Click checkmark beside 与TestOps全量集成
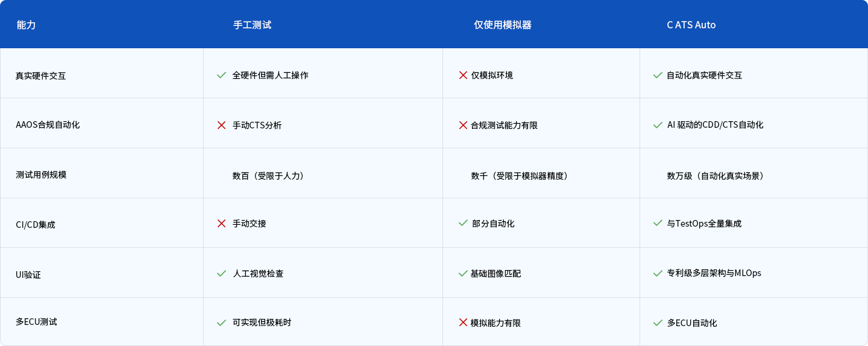This screenshot has height=346, width=868. (658, 223)
